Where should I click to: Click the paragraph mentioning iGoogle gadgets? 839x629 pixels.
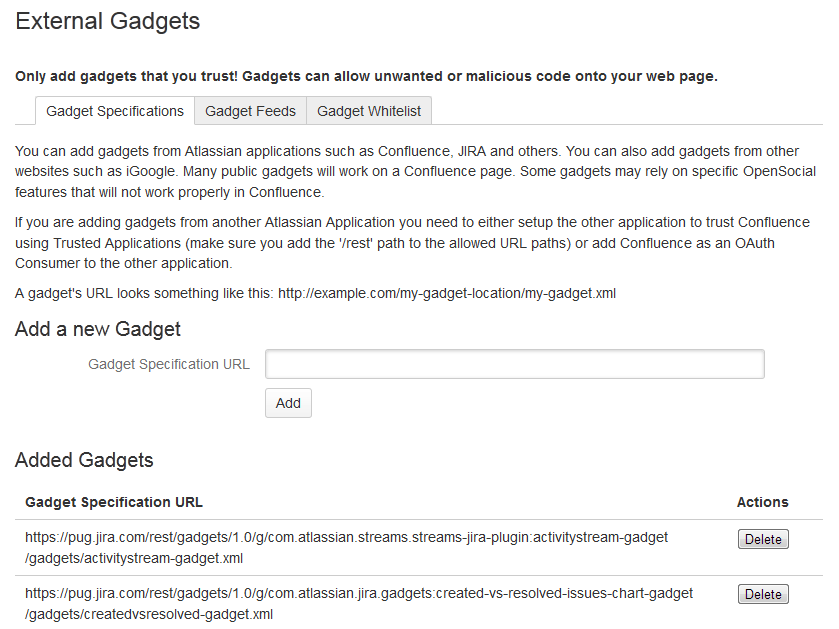[x=408, y=171]
